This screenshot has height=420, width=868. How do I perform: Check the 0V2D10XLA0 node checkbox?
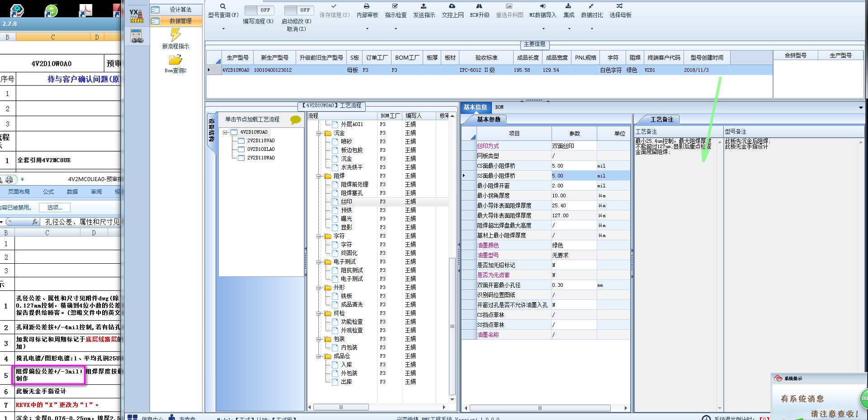click(x=241, y=149)
